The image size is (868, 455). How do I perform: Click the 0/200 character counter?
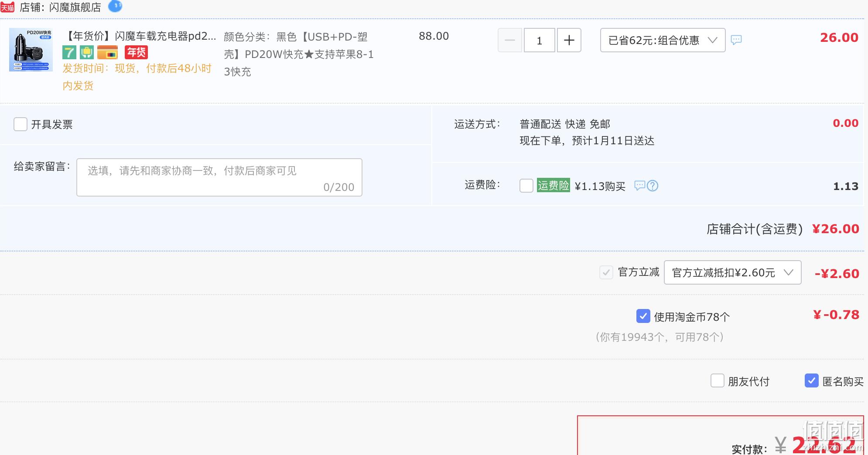339,187
